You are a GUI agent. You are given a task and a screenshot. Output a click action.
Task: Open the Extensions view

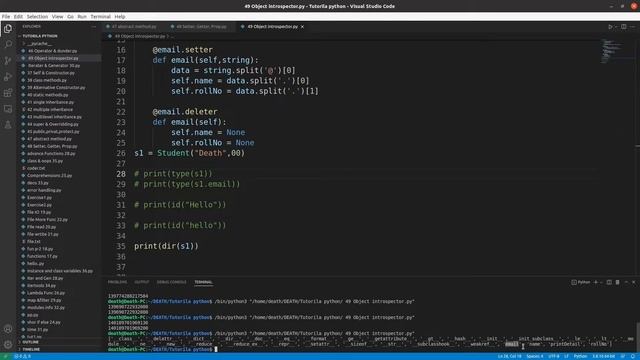pyautogui.click(x=8, y=93)
